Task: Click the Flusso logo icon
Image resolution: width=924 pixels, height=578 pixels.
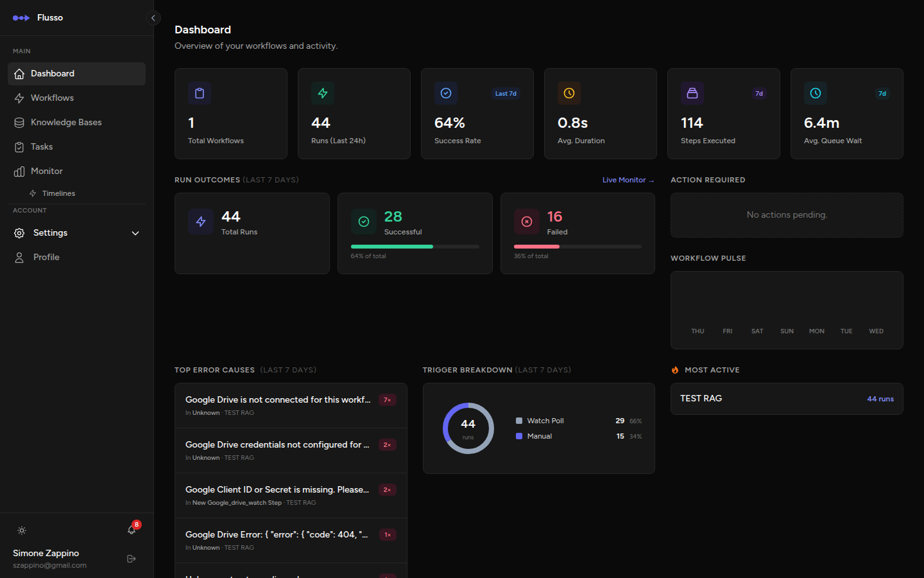Action: coord(21,18)
